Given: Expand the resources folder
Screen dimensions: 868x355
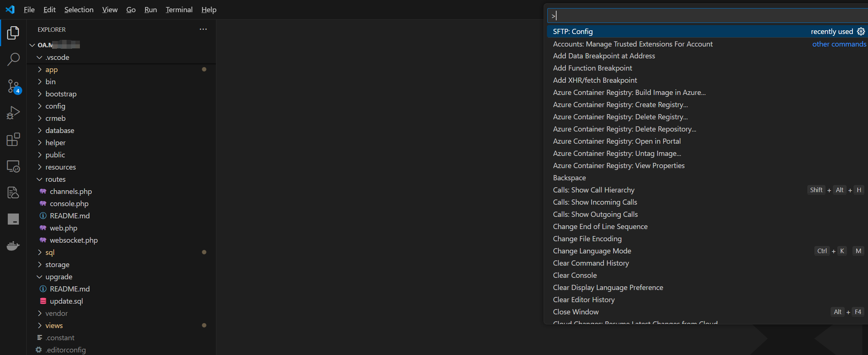Looking at the screenshot, I should (121, 167).
